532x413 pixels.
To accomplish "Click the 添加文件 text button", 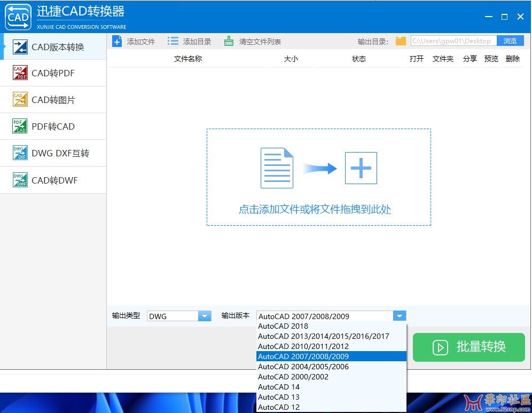I will point(141,42).
